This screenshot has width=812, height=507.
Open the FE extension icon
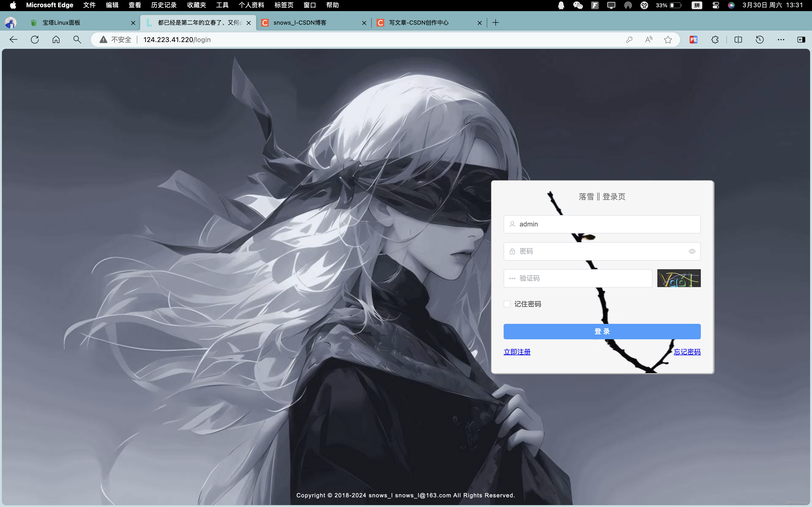(694, 40)
